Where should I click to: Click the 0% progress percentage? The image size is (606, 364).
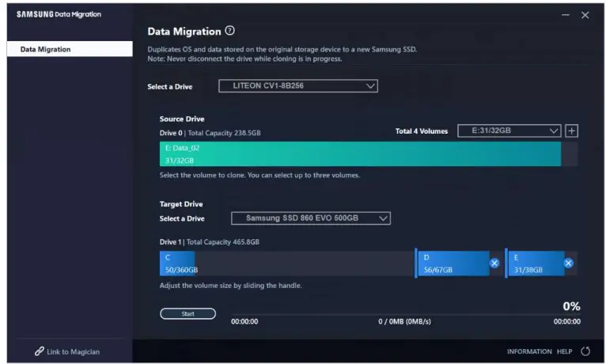pos(571,306)
